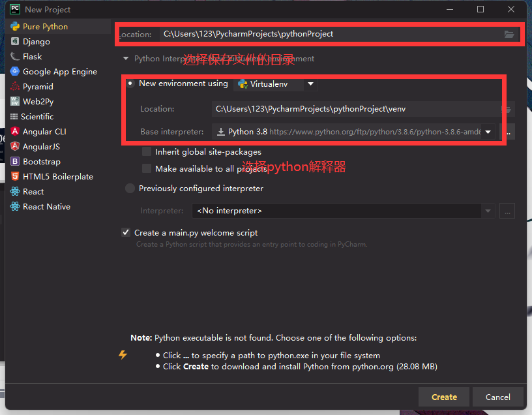Uncheck Create a main.py welcome script
The height and width of the screenshot is (415, 532).
pyautogui.click(x=126, y=233)
